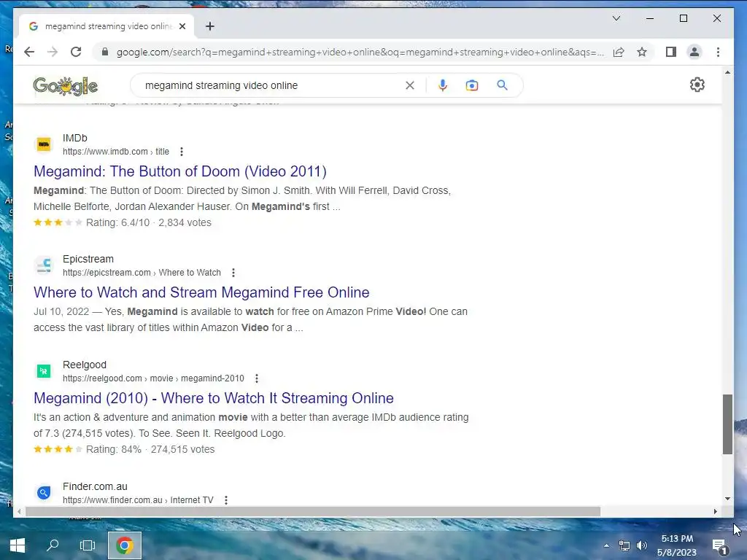Search by image with camera icon
The image size is (747, 560).
(472, 85)
